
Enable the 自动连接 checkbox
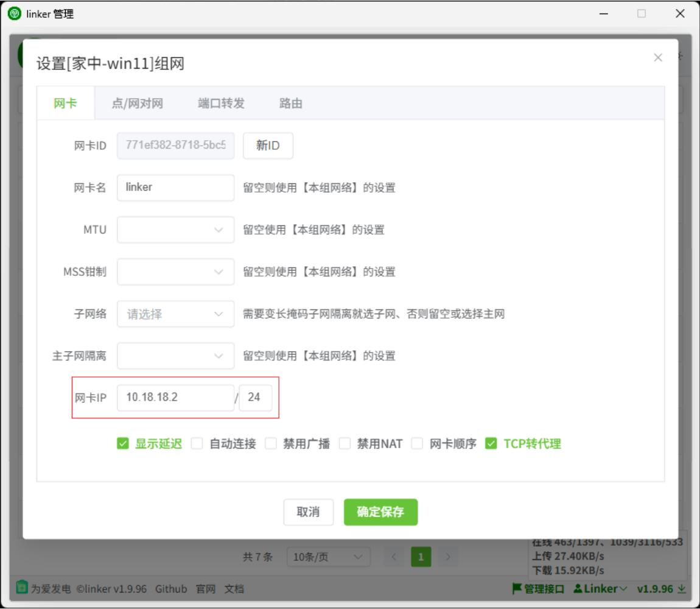pyautogui.click(x=197, y=444)
